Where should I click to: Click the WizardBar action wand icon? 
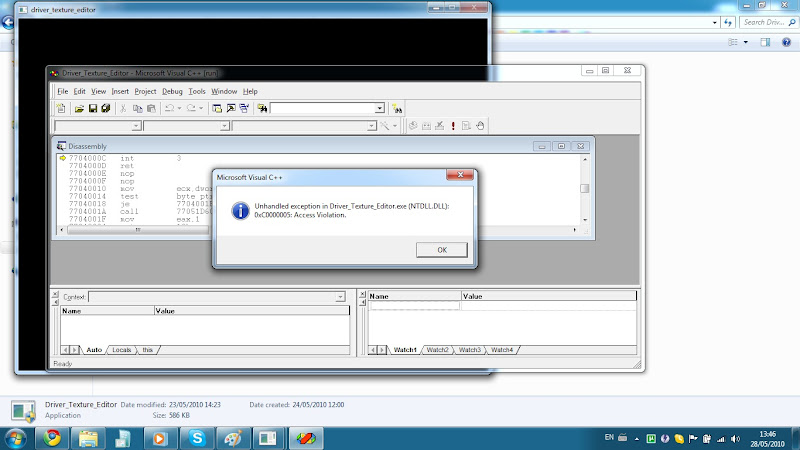[384, 126]
